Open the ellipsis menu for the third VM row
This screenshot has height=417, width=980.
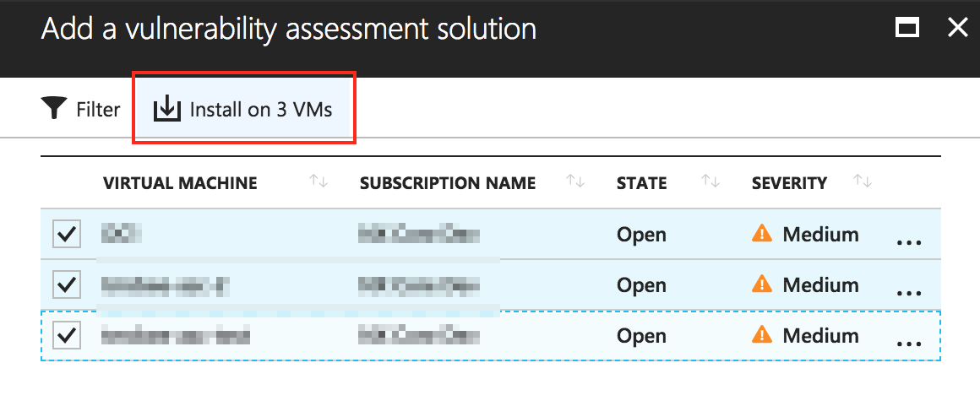click(908, 344)
